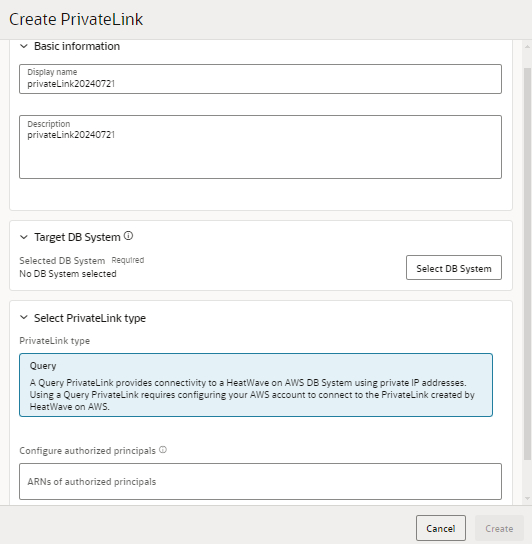Image resolution: width=532 pixels, height=544 pixels.
Task: Click the No DB System selected text
Action: click(x=68, y=274)
